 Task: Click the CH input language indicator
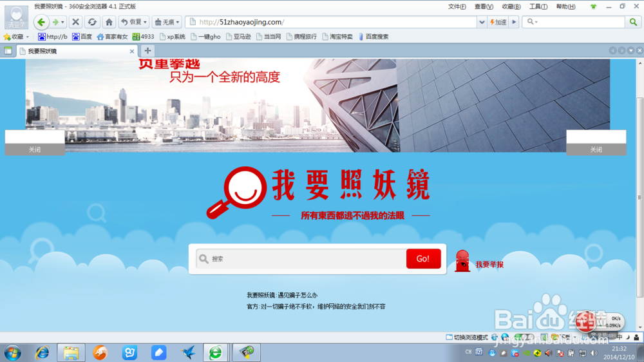click(x=468, y=352)
